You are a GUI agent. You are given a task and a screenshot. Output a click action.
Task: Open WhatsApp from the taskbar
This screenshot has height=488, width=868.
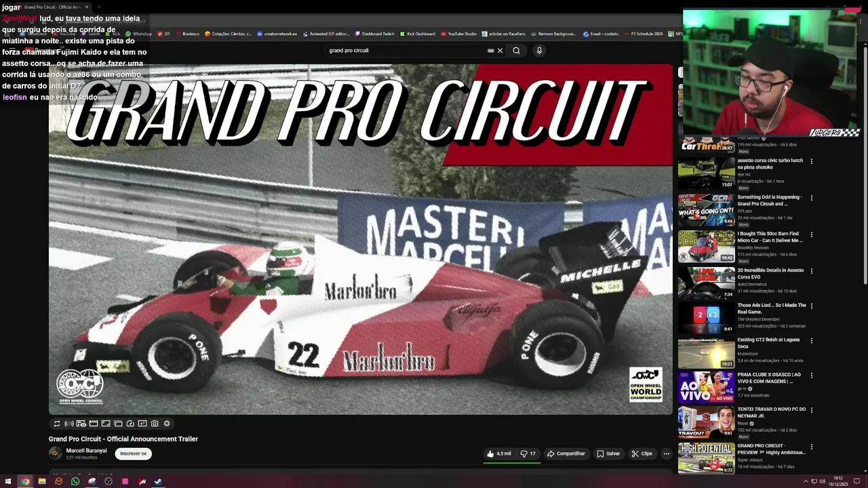(x=75, y=482)
